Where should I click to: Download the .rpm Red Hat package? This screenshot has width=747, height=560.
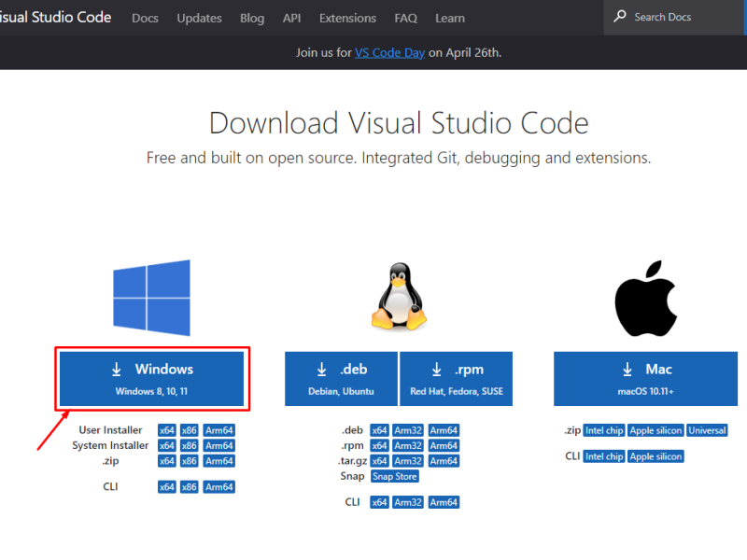coord(456,379)
